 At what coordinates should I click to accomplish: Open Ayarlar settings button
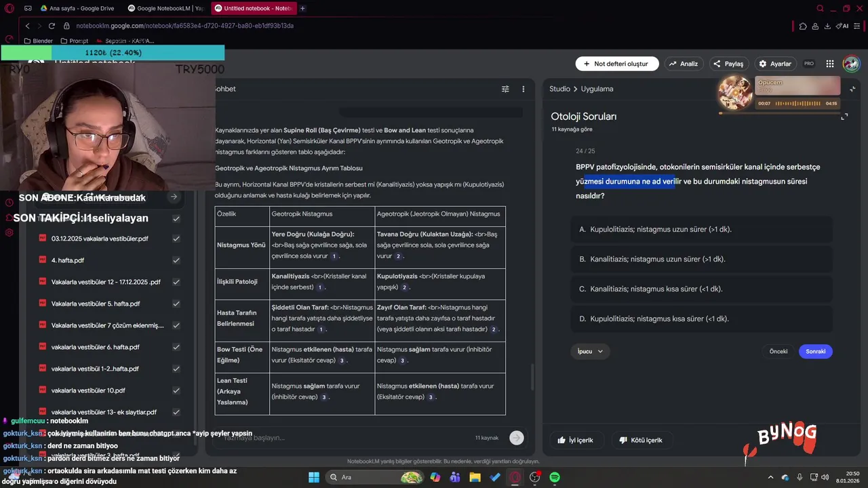pos(775,64)
